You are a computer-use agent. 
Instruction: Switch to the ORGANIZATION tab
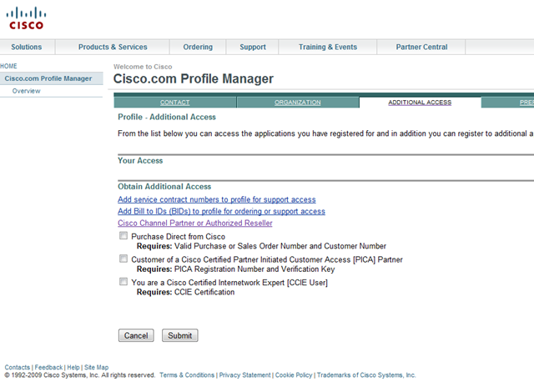click(x=298, y=103)
